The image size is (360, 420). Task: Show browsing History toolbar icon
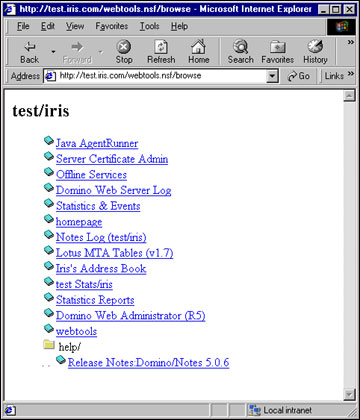(315, 47)
